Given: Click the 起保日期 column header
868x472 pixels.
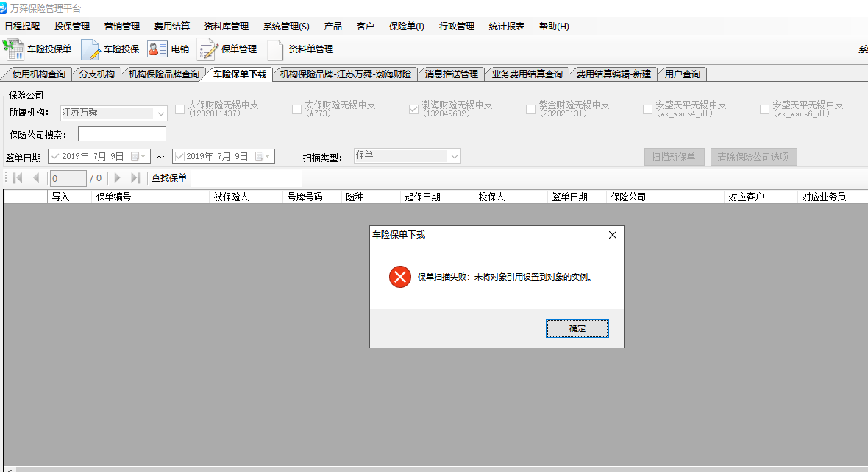Looking at the screenshot, I should pos(438,197).
